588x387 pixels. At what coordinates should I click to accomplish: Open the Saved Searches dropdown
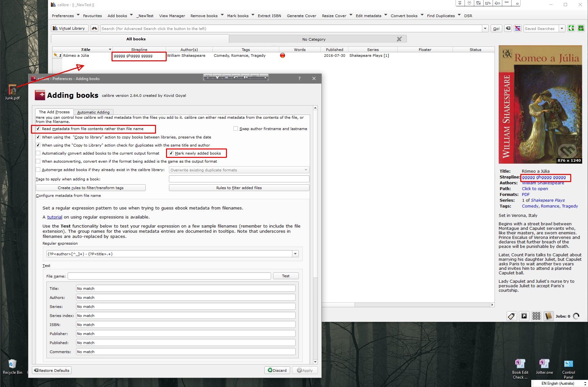pos(562,28)
